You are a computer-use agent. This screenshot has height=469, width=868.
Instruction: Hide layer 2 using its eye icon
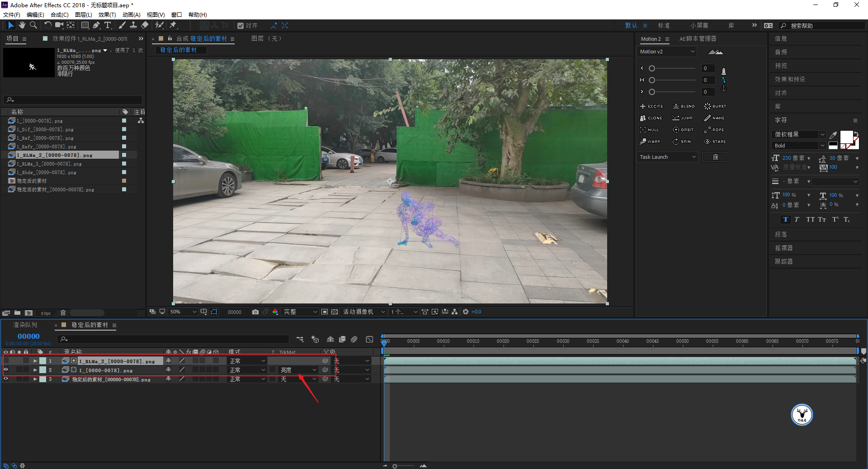point(6,370)
